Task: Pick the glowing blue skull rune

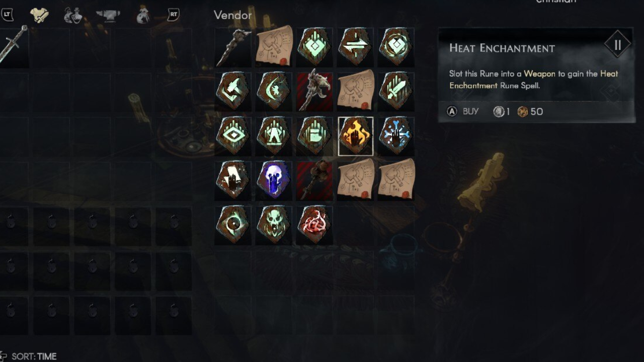Action: click(x=274, y=180)
